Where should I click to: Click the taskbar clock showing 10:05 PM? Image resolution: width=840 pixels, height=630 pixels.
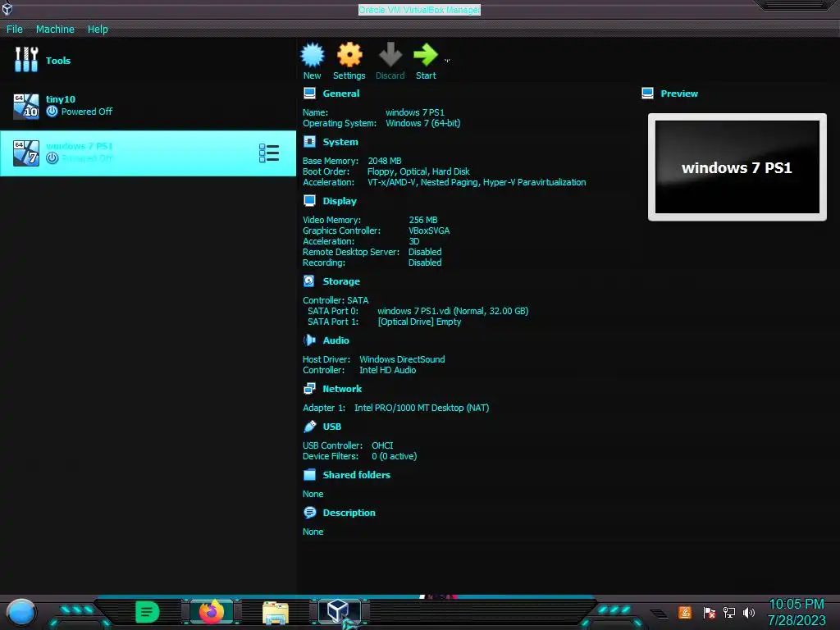pos(797,612)
